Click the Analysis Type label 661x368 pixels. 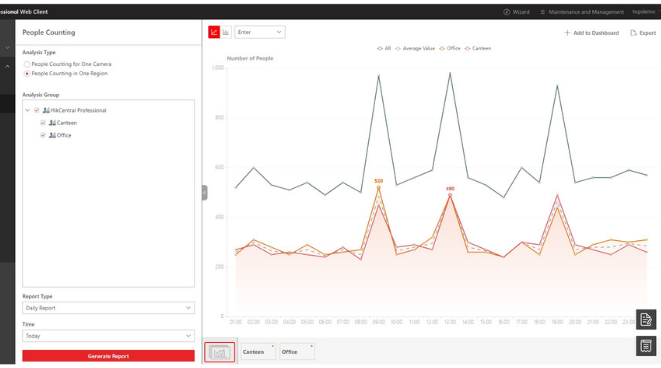click(x=39, y=52)
